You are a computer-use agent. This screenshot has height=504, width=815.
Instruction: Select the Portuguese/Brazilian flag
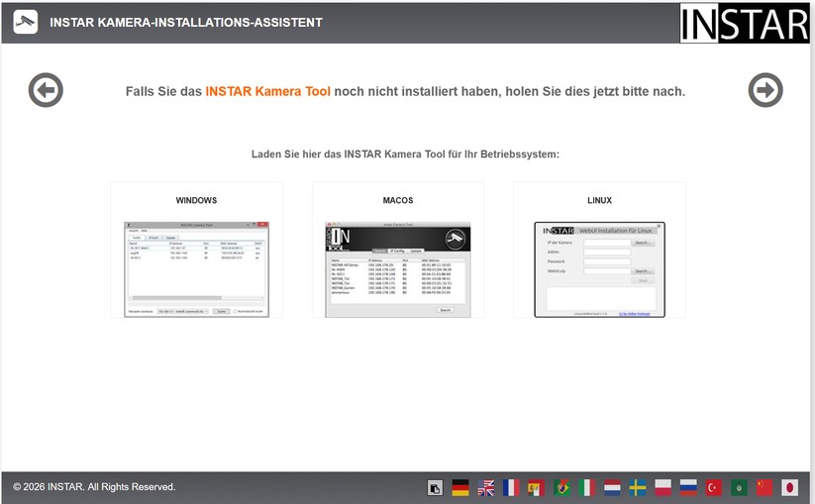(561, 488)
